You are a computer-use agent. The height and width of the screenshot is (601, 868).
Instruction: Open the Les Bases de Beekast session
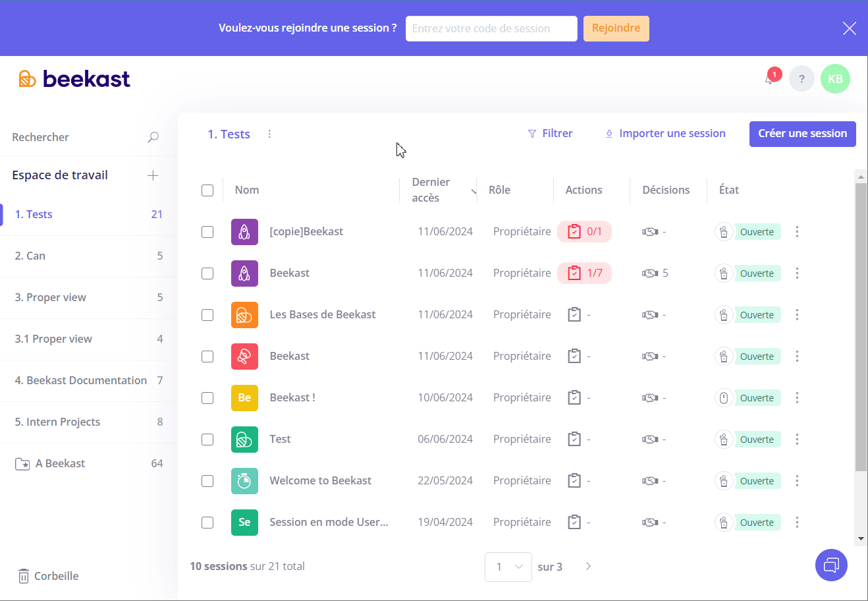coord(323,315)
